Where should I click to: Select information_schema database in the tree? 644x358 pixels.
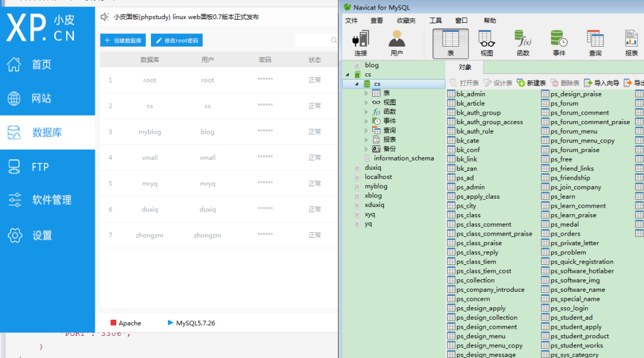[404, 158]
